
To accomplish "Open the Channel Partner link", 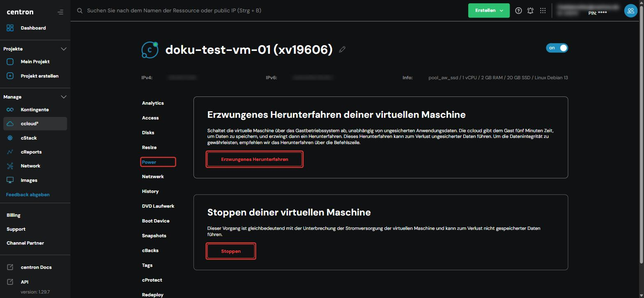I will coord(25,243).
